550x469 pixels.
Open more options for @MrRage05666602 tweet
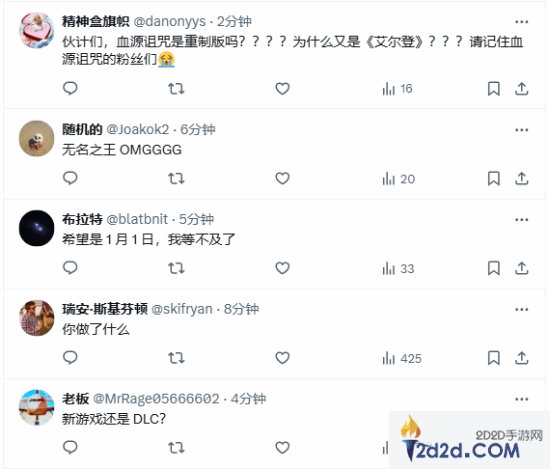522,399
